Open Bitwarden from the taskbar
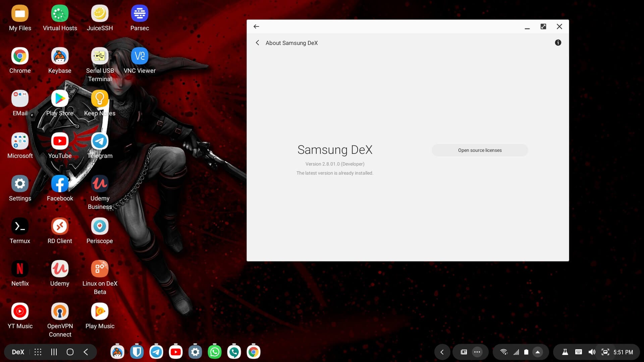This screenshot has width=644, height=362. click(x=137, y=352)
